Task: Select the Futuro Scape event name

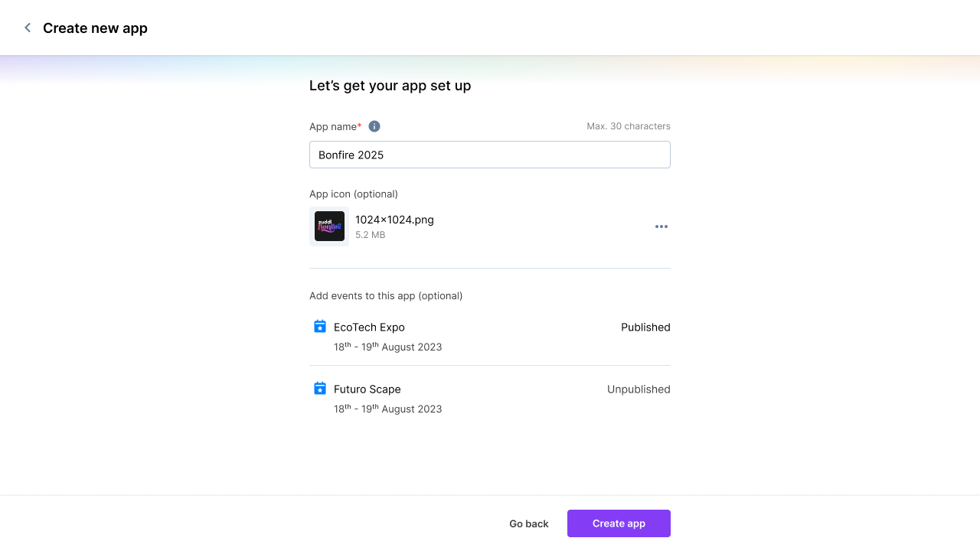Action: pyautogui.click(x=367, y=389)
